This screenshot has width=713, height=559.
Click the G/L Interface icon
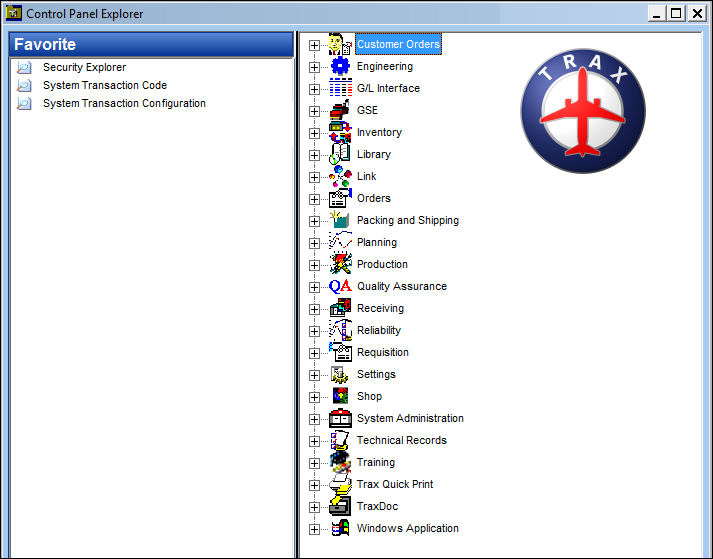(340, 88)
